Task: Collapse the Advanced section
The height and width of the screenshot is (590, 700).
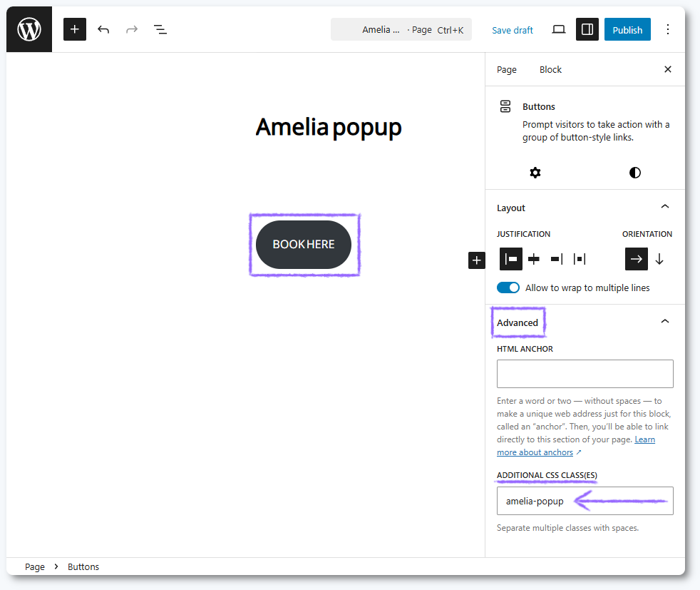Action: click(664, 322)
